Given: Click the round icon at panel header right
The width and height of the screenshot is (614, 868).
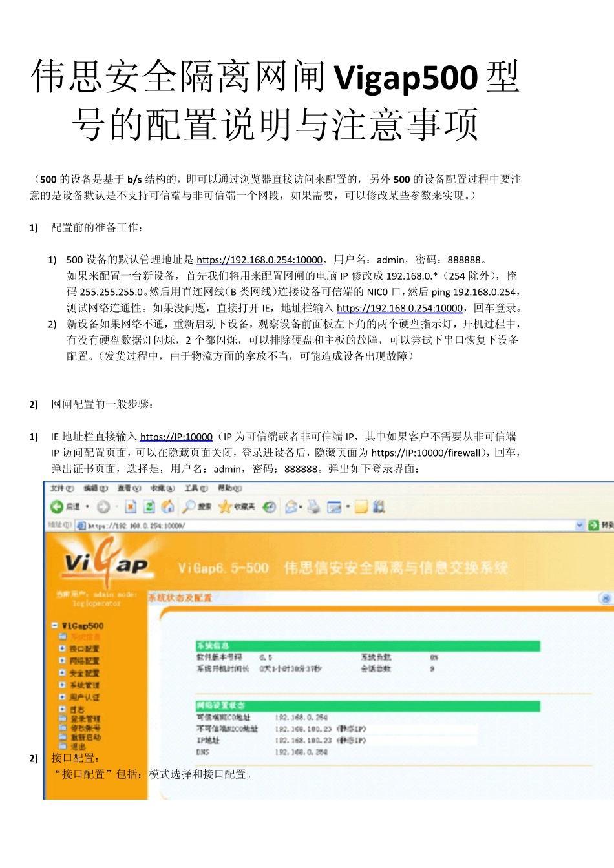Looking at the screenshot, I should coord(606,599).
